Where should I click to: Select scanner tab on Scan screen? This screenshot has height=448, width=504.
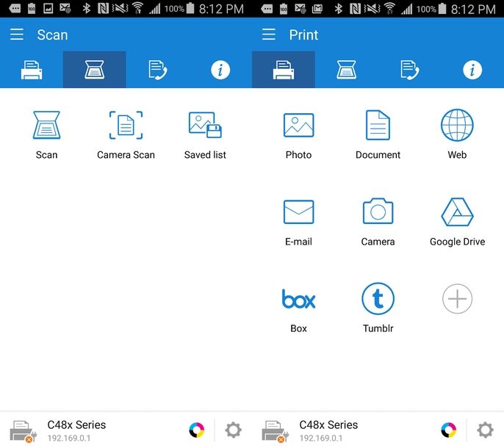(94, 70)
